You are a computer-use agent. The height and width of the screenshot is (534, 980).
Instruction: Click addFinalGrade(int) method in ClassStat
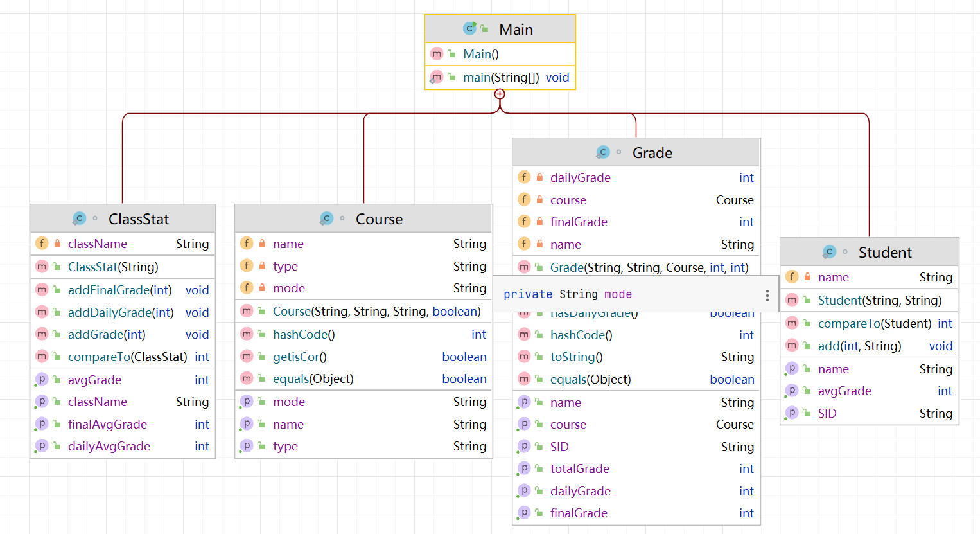tap(120, 290)
